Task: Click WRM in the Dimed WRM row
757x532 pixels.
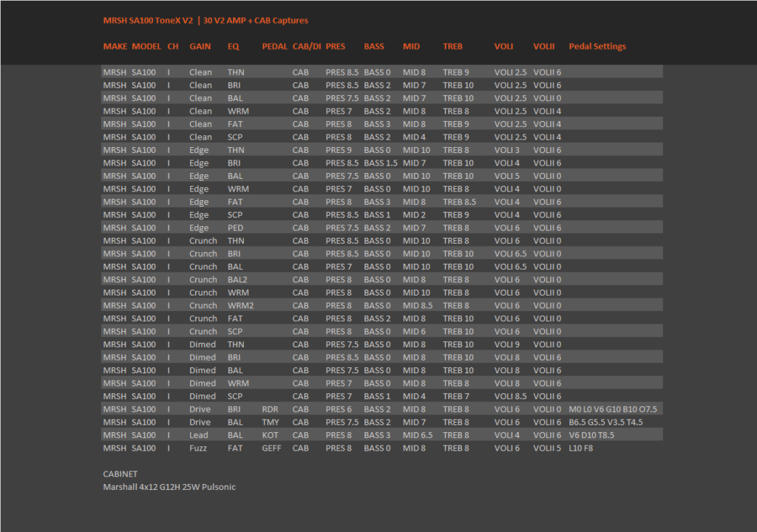Action: pos(239,383)
